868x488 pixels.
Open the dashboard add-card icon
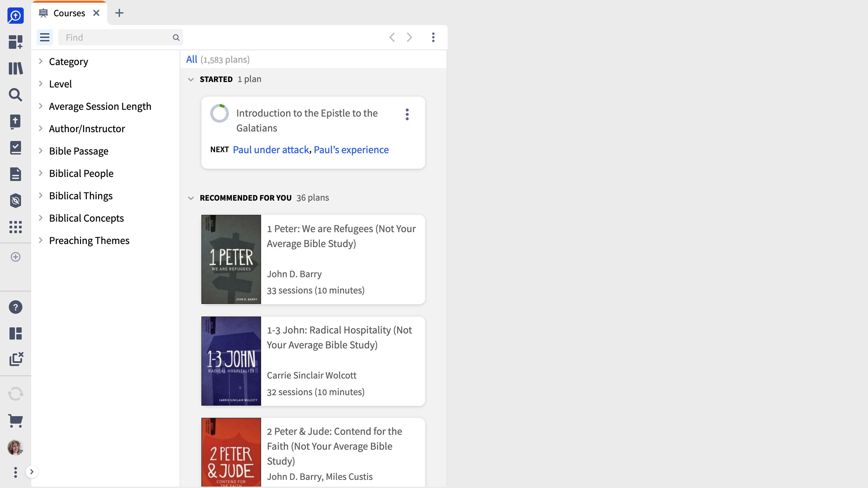tap(16, 42)
